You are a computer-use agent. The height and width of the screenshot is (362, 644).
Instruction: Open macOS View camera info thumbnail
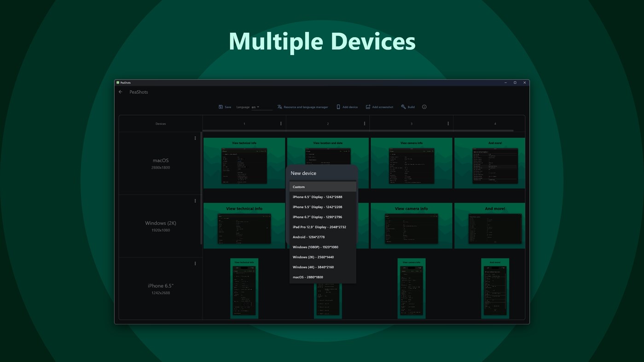(x=412, y=163)
